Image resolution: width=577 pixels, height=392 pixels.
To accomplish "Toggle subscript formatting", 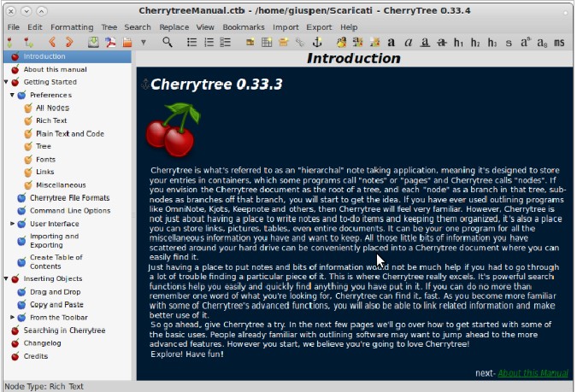I will click(x=542, y=43).
